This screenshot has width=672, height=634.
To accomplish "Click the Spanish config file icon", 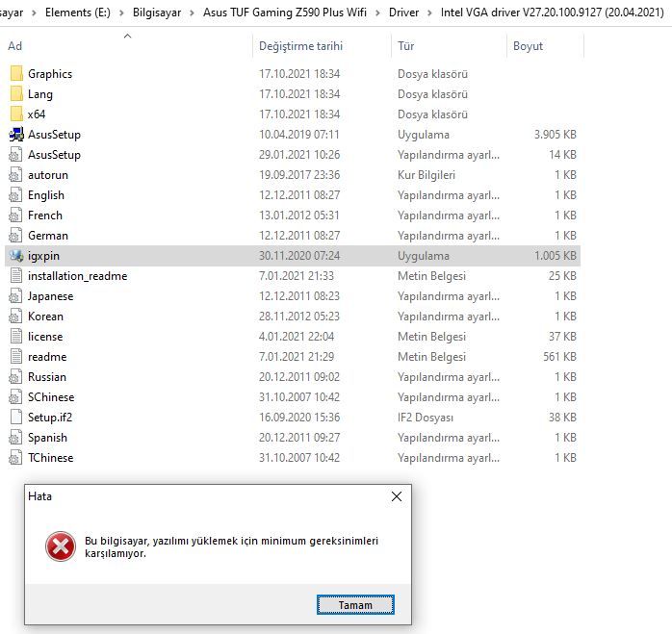I will [15, 438].
